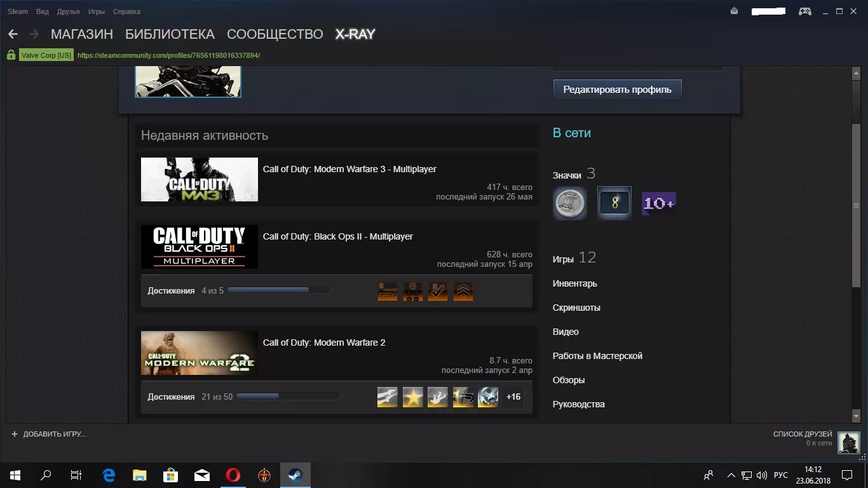Open the Обзоры link

(569, 380)
